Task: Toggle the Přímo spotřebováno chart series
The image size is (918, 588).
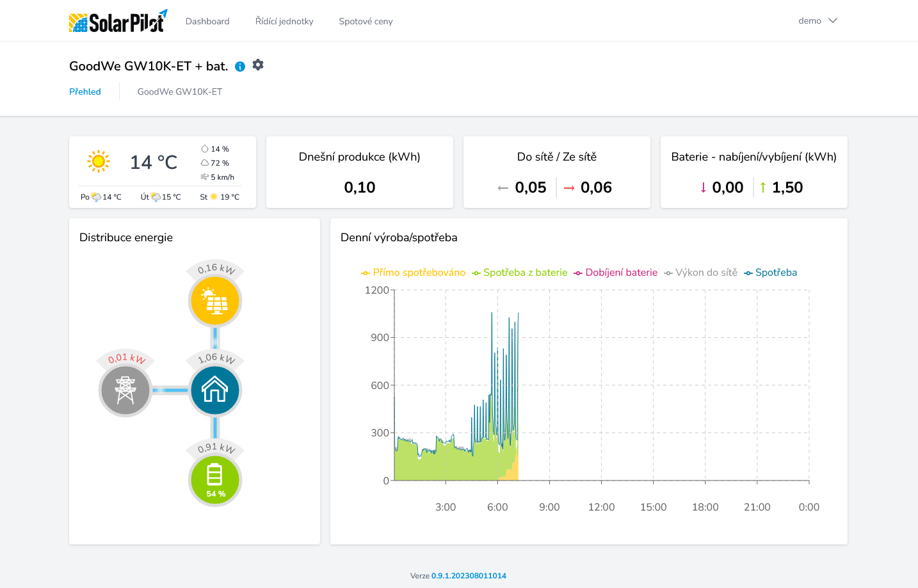Action: click(x=413, y=273)
